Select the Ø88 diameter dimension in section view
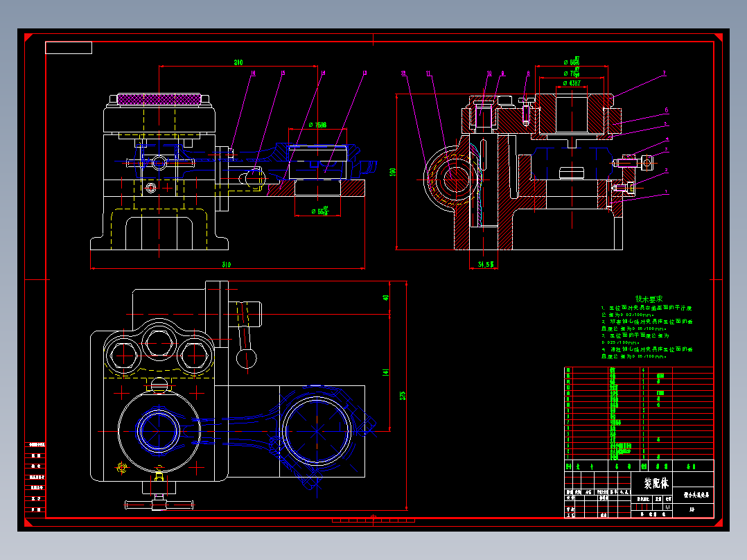Viewport: 747px width, 560px height. pos(571,62)
